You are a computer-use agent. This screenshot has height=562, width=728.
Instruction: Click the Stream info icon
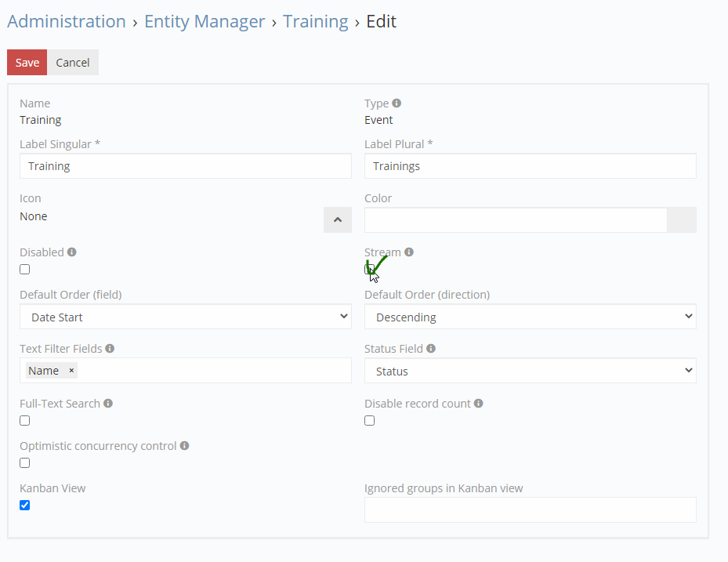(409, 252)
